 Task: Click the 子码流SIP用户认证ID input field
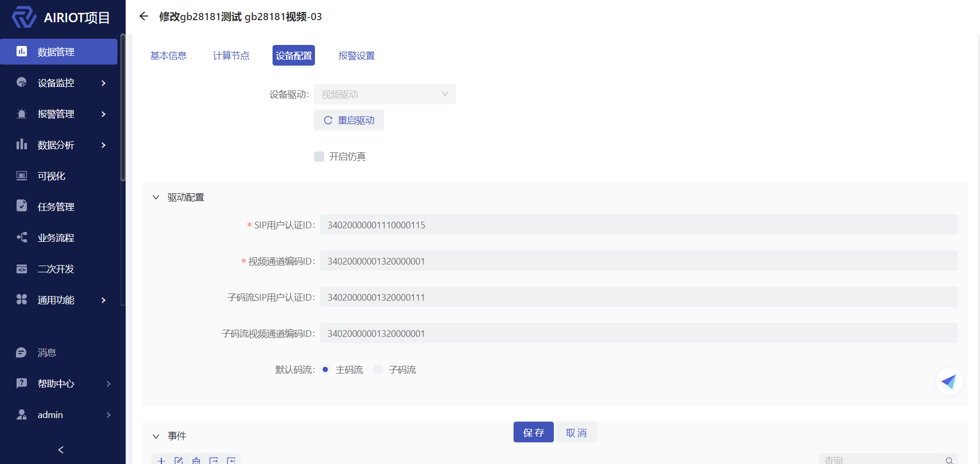(x=639, y=297)
